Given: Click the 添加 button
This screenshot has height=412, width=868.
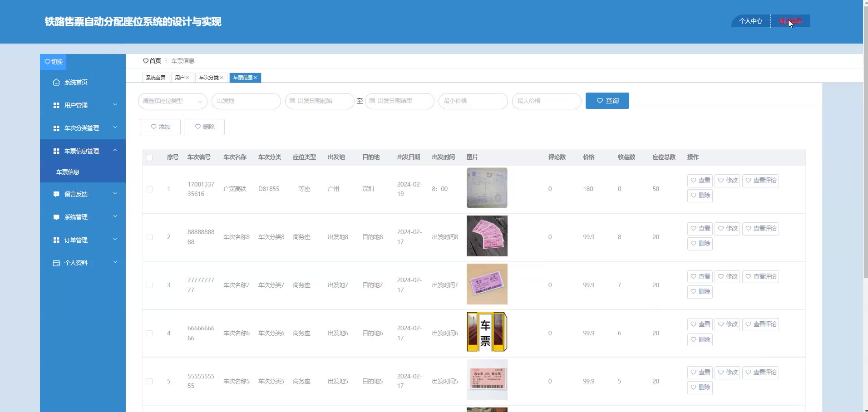Looking at the screenshot, I should click(x=160, y=127).
